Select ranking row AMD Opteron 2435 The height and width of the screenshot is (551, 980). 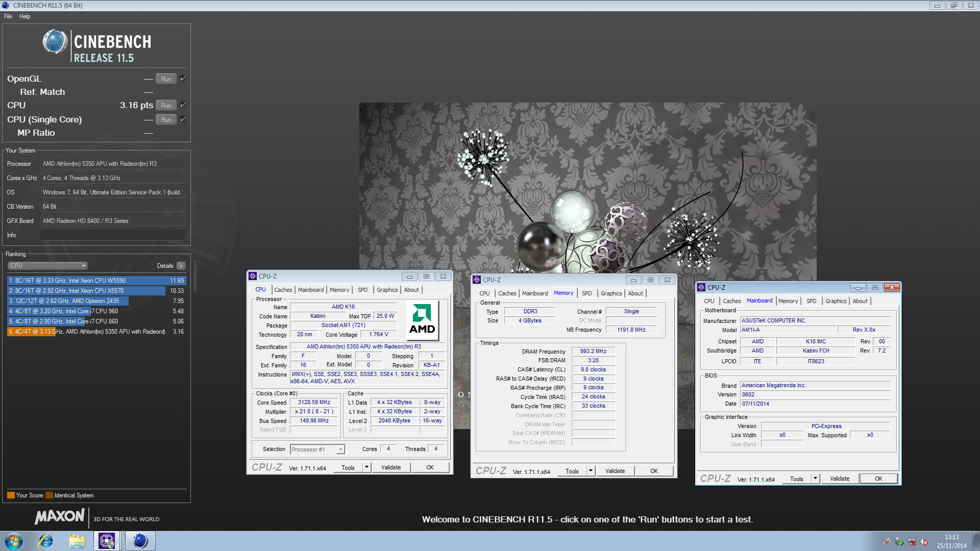tap(96, 301)
